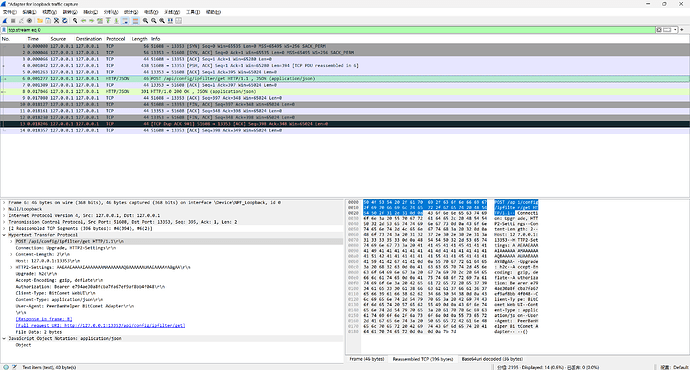Select packet 13 TCP Dup ACK row
The height and width of the screenshot is (370, 690).
click(345, 124)
